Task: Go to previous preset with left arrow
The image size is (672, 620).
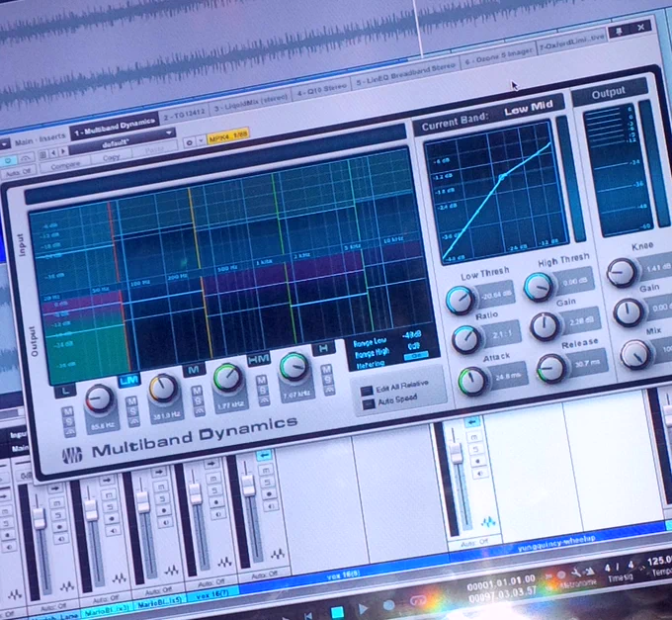Action: (53, 153)
